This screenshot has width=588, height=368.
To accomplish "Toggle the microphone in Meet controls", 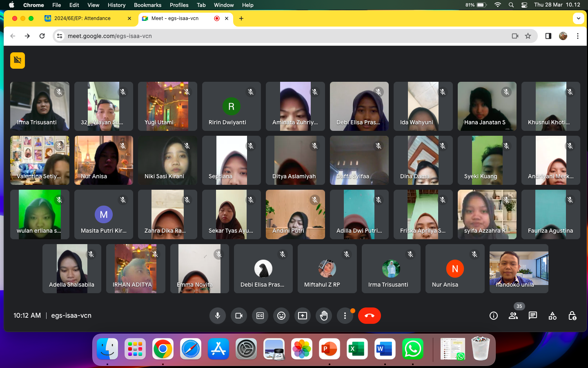I will (218, 316).
